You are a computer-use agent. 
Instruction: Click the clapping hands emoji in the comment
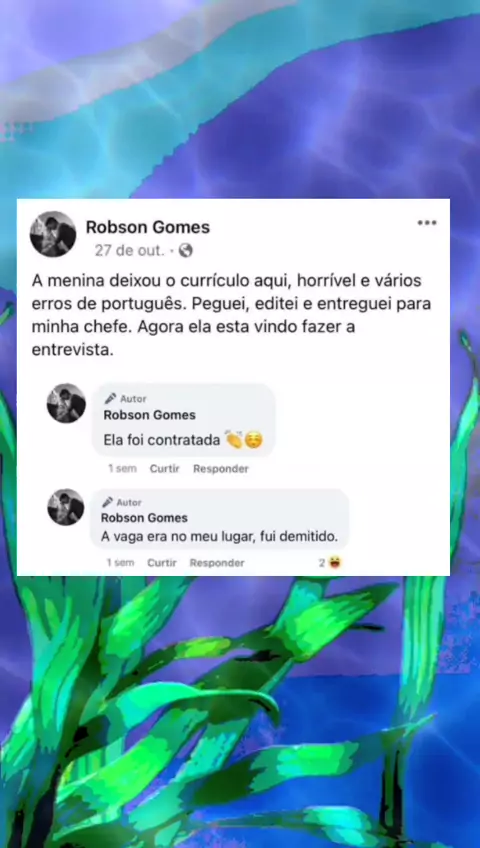234,440
